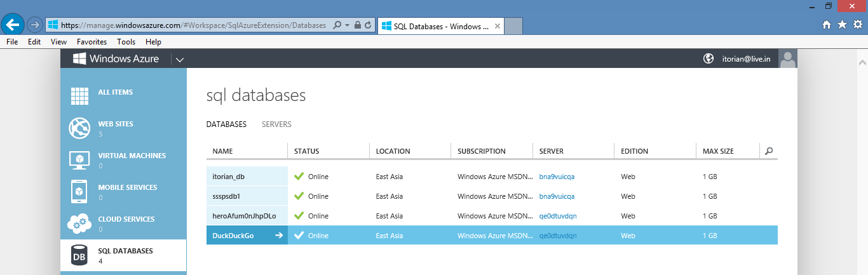868x275 pixels.
Task: Click the table search magnifier icon
Action: pyautogui.click(x=769, y=151)
